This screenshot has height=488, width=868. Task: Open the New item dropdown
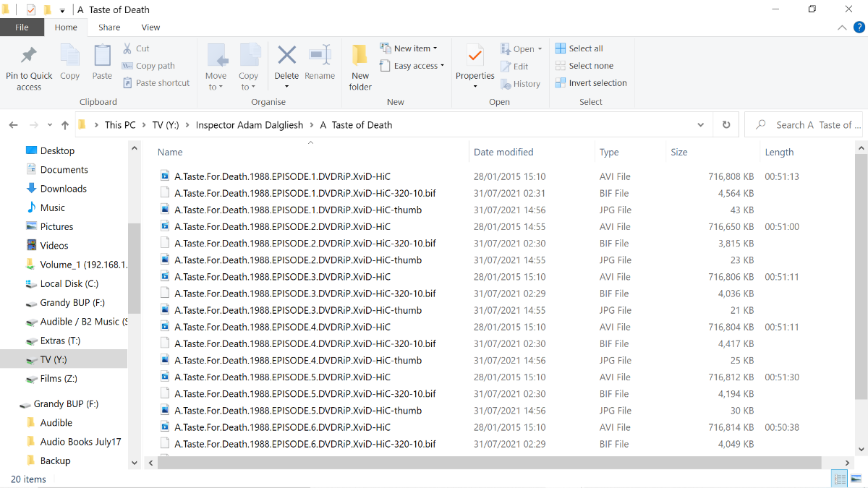coord(415,48)
